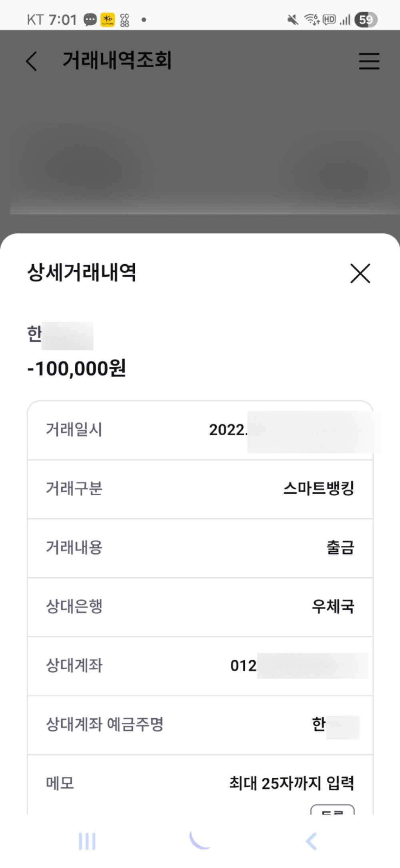Tap the memo field 최대 25자까지 입력

tap(291, 783)
